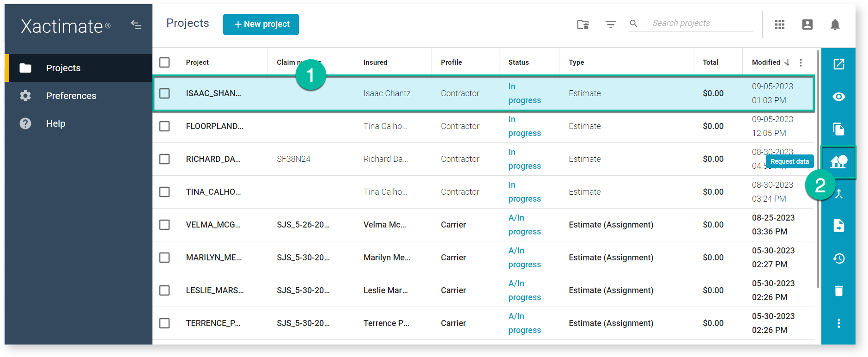Open the user account profile icon
868x357 pixels.
point(807,25)
